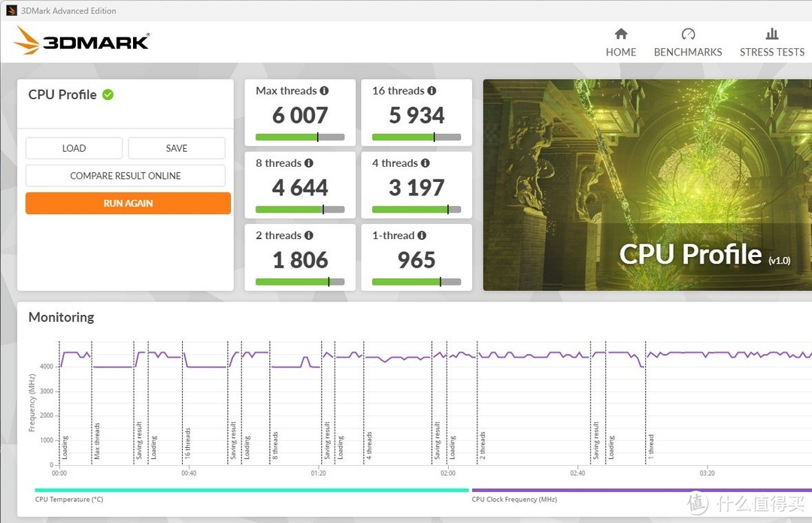Click the Max threads marker in chart
The width and height of the screenshot is (812, 523).
[97, 441]
